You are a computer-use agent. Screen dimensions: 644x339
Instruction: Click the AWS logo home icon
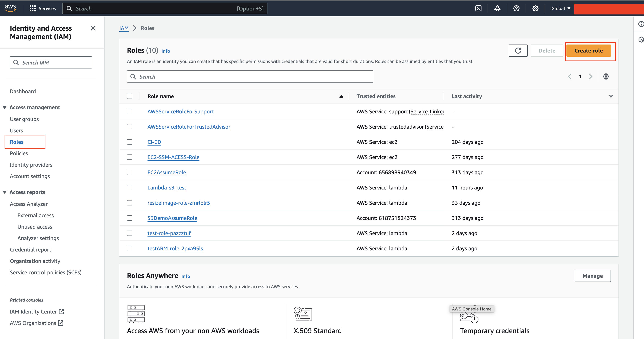10,8
